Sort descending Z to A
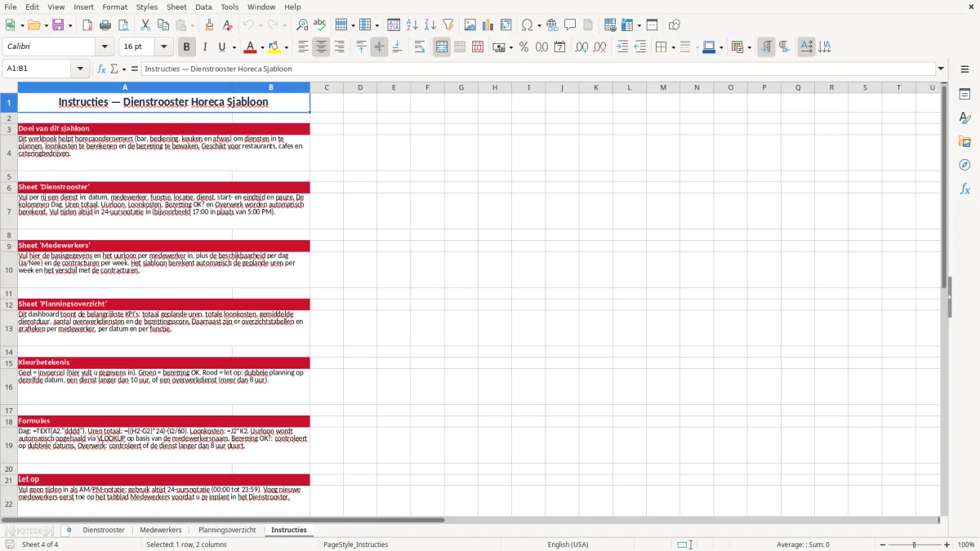Viewport: 980px width, 551px height. pyautogui.click(x=430, y=25)
